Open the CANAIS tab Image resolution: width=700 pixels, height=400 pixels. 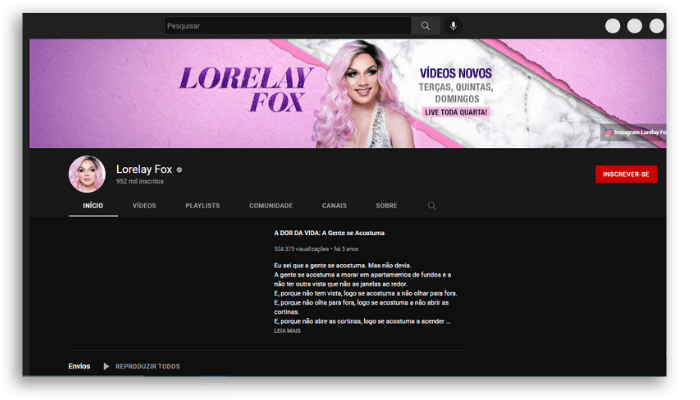tap(334, 205)
